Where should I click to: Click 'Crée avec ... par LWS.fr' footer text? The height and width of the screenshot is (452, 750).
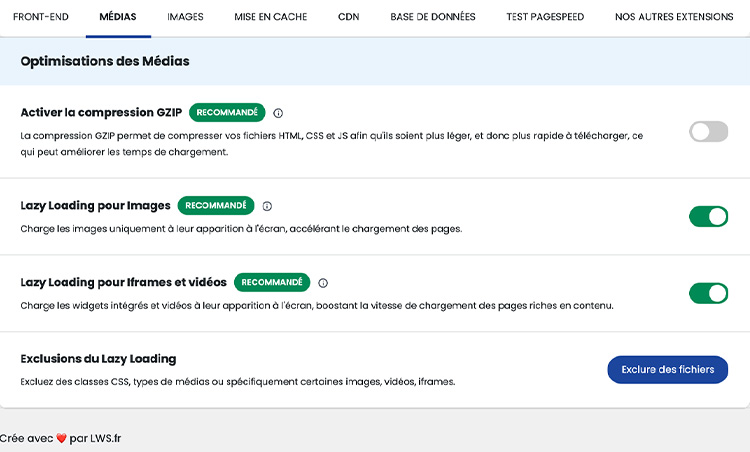click(60, 438)
